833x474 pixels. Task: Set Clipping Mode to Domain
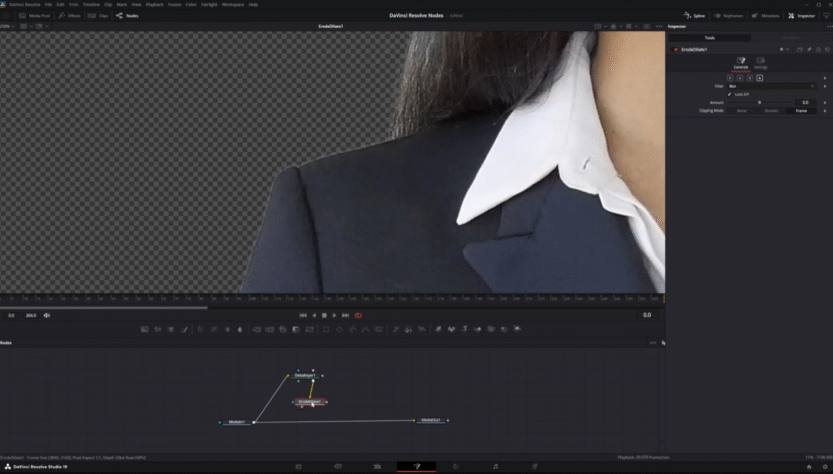click(x=771, y=110)
